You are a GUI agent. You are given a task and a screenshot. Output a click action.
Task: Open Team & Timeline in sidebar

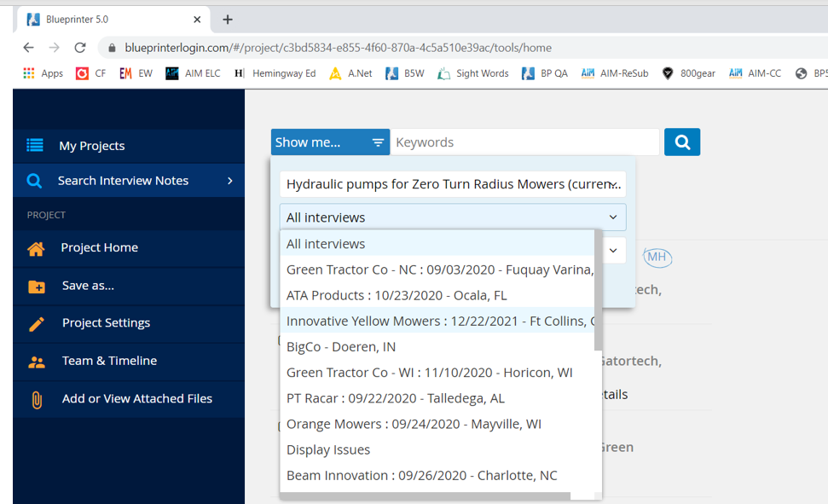[129, 362]
